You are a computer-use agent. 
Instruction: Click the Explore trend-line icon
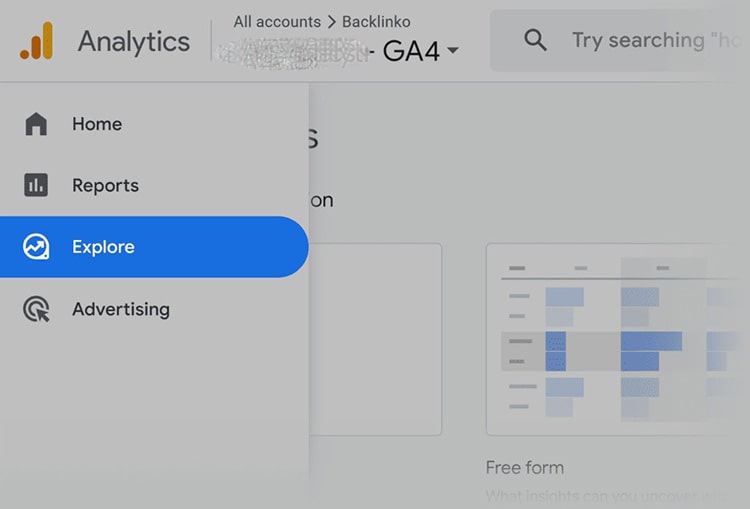[x=36, y=247]
